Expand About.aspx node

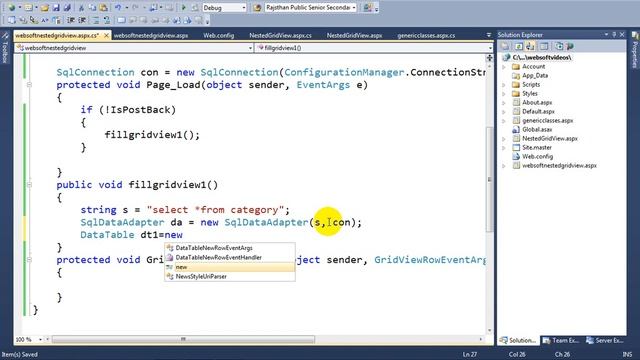pos(504,102)
